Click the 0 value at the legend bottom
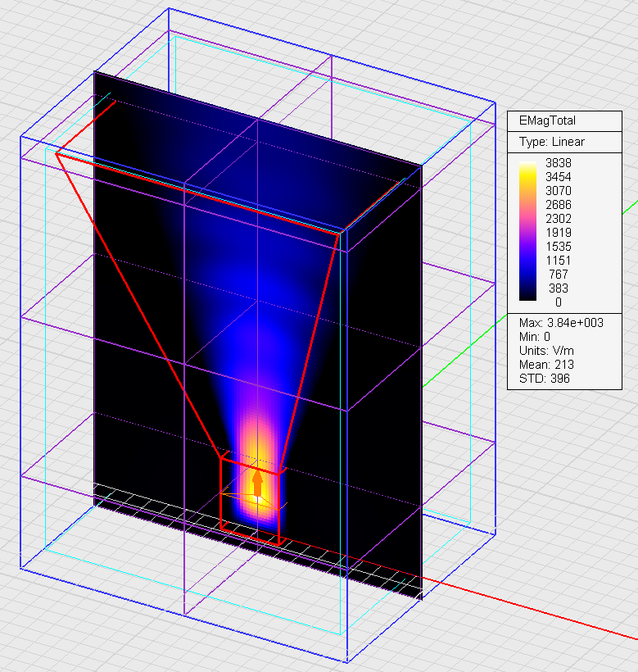This screenshot has width=638, height=672. 558,302
